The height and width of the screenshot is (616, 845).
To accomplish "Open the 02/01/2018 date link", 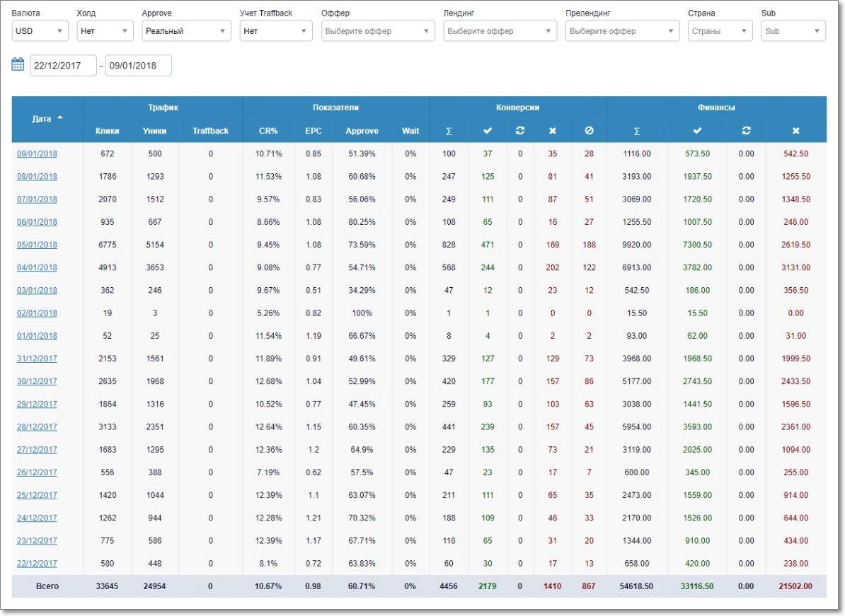I will point(38,313).
